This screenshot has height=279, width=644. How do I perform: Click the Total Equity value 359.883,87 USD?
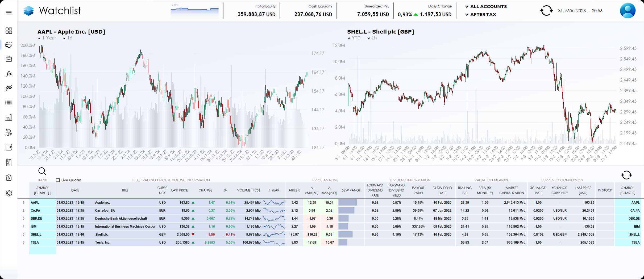click(x=256, y=14)
